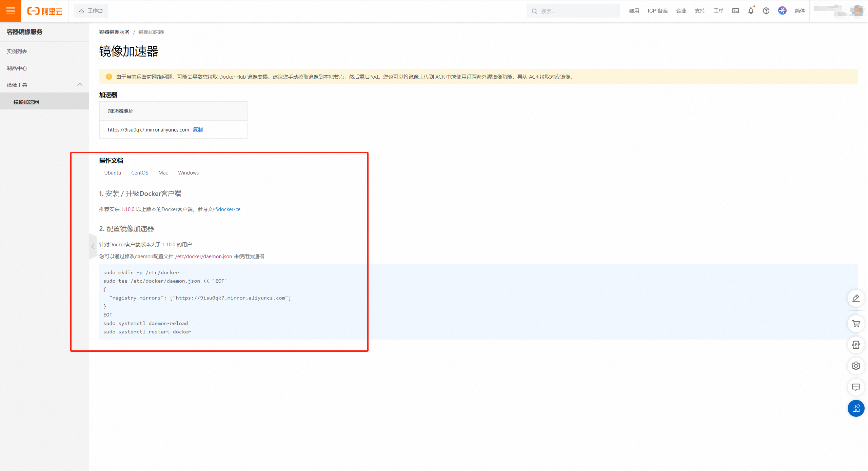868x471 pixels.
Task: Click the registry-mirrors code line
Action: coord(200,298)
